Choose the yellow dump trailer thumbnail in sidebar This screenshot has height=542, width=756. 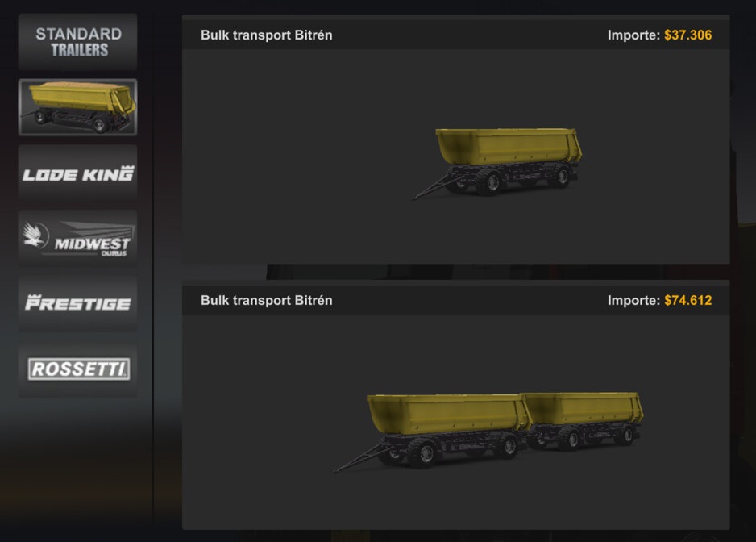tap(77, 107)
